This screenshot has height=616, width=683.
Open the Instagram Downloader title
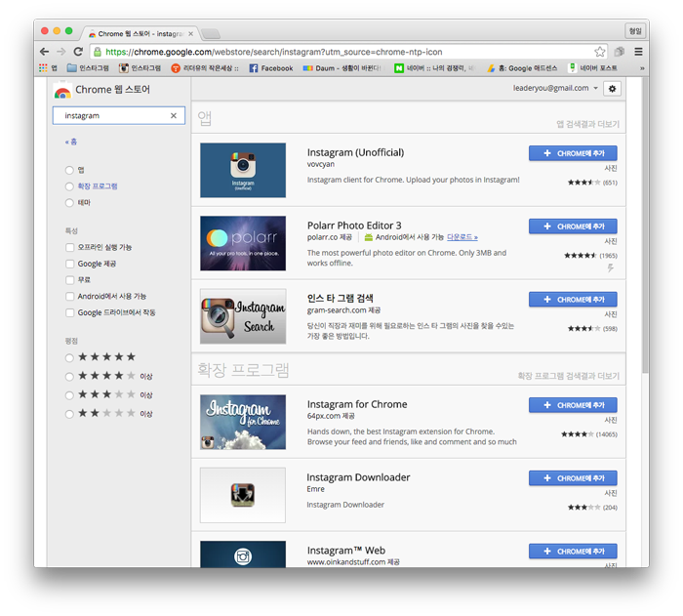[358, 477]
